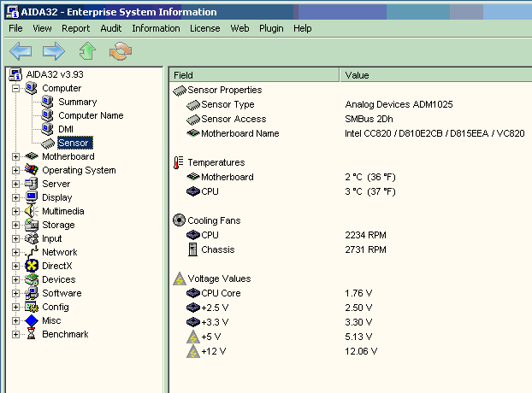Click the Multimedia speaker icon
This screenshot has width=532, height=393.
point(32,211)
